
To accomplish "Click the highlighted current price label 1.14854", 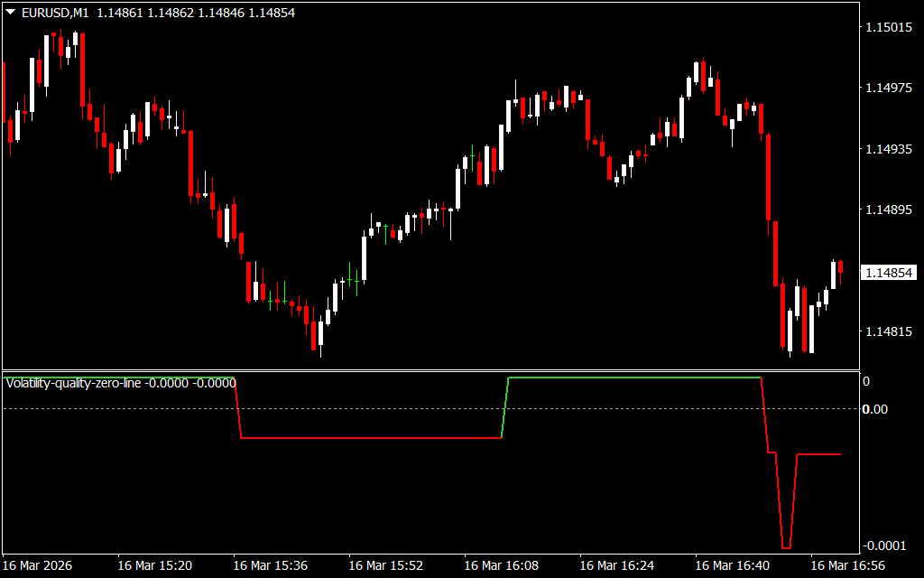I will click(888, 272).
